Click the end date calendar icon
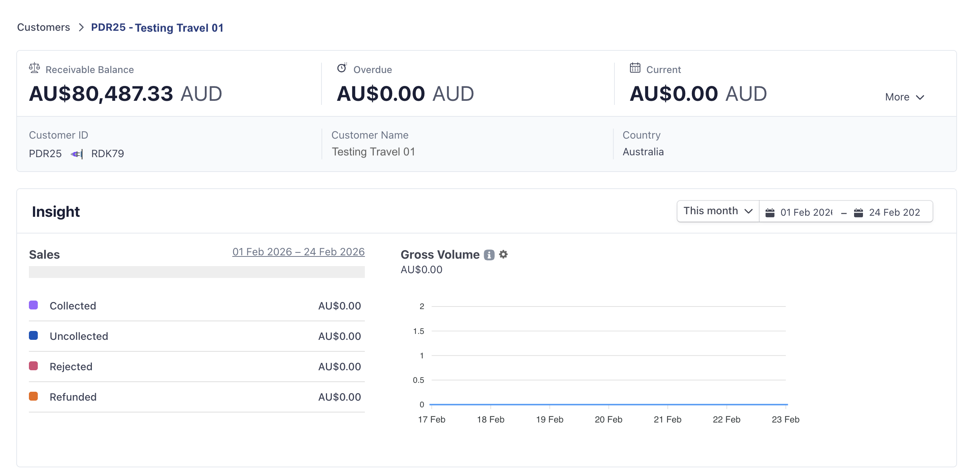Image resolution: width=980 pixels, height=474 pixels. click(858, 212)
